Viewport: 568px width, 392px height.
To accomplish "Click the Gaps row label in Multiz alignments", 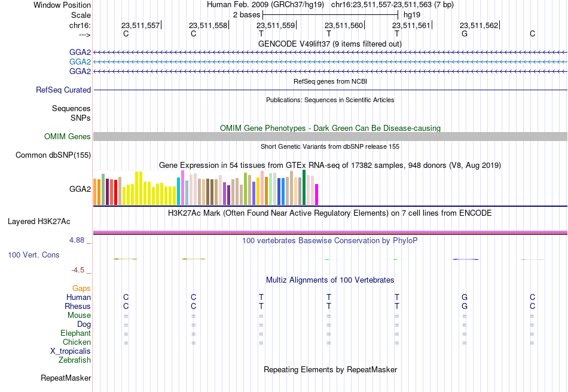I will [x=81, y=289].
